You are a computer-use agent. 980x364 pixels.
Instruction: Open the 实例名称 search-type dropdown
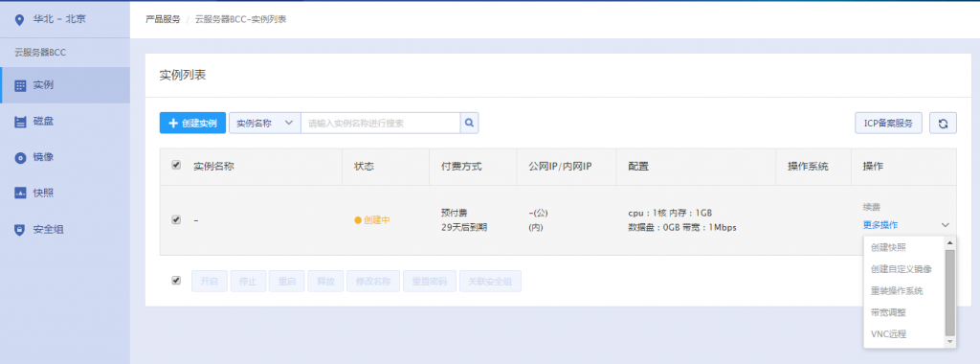click(265, 124)
